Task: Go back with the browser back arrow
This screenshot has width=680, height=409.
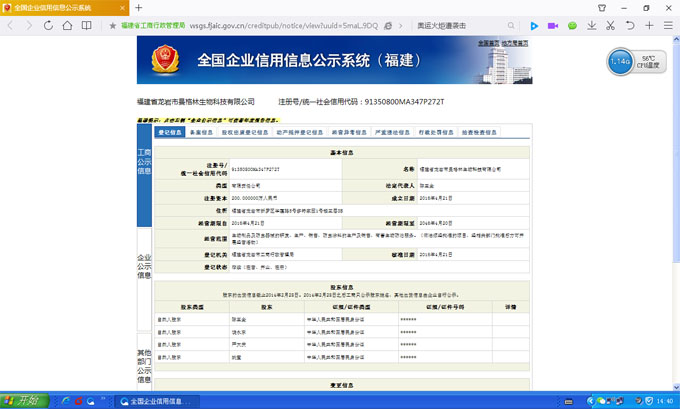Action: pos(10,26)
